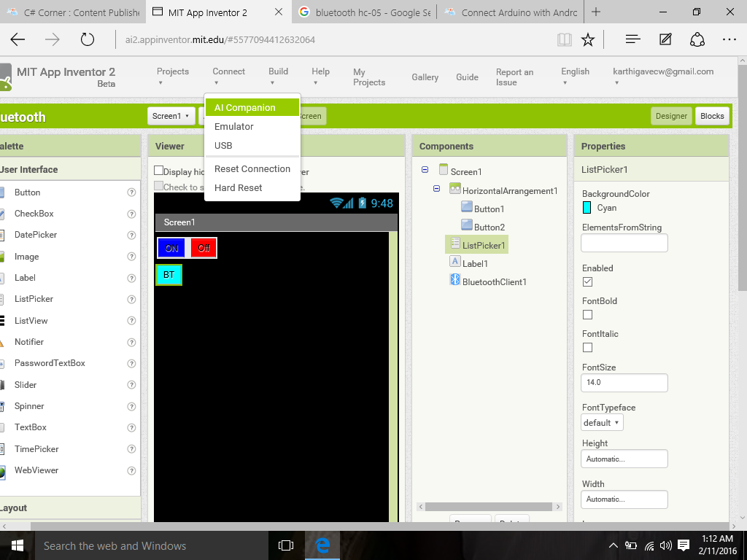Open the Screen1 dropdown button
This screenshot has height=560, width=747.
pyautogui.click(x=171, y=116)
